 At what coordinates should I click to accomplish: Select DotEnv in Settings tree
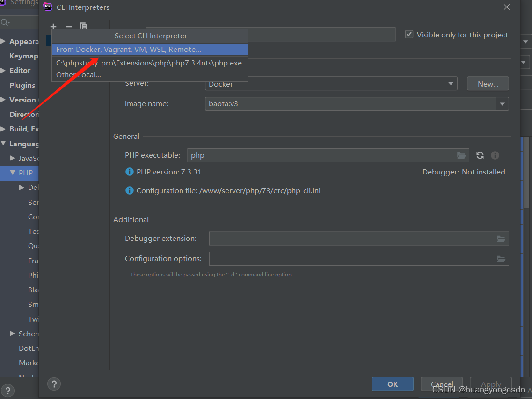pos(29,348)
